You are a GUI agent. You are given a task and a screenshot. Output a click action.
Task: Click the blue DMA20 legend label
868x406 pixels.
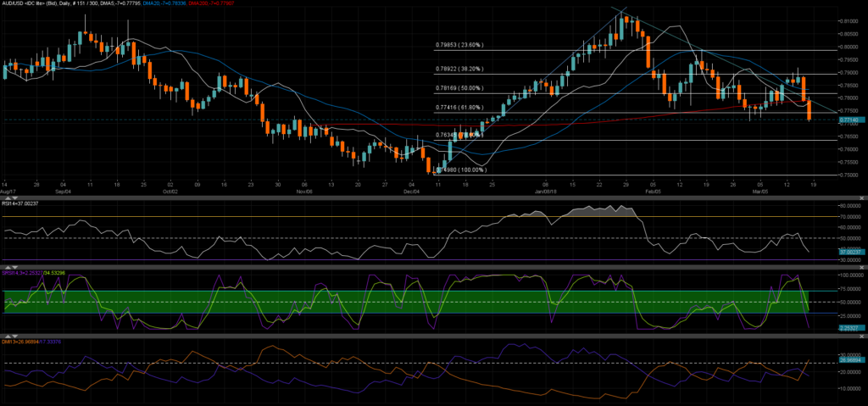164,3
